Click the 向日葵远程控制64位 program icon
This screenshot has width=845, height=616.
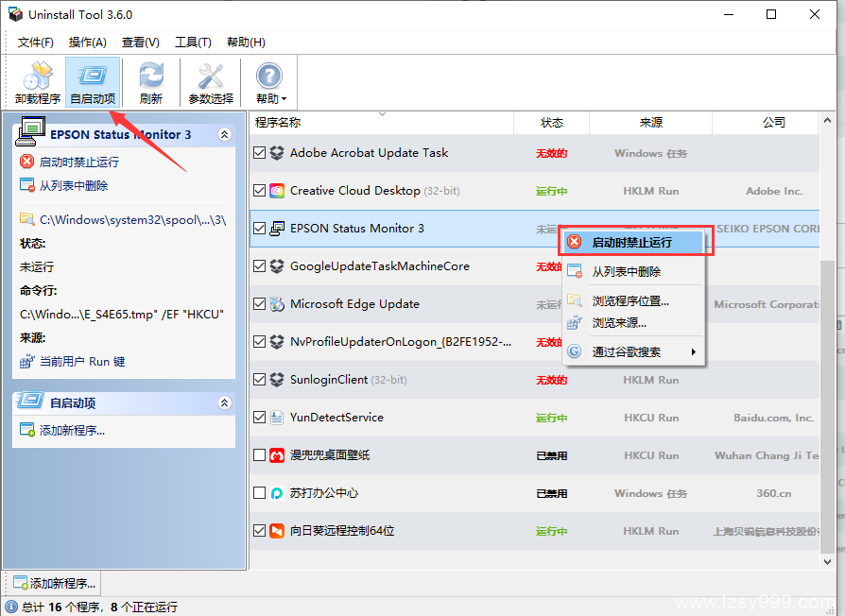coord(277,531)
